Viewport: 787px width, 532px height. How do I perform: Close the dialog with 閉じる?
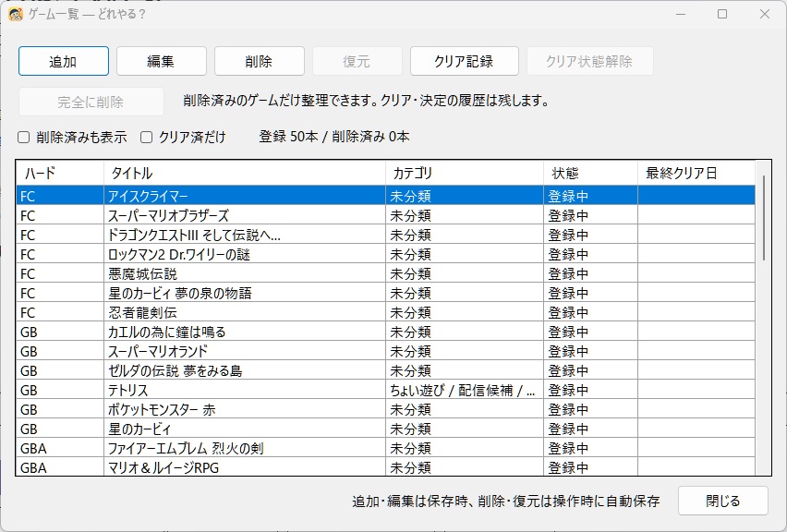(722, 501)
